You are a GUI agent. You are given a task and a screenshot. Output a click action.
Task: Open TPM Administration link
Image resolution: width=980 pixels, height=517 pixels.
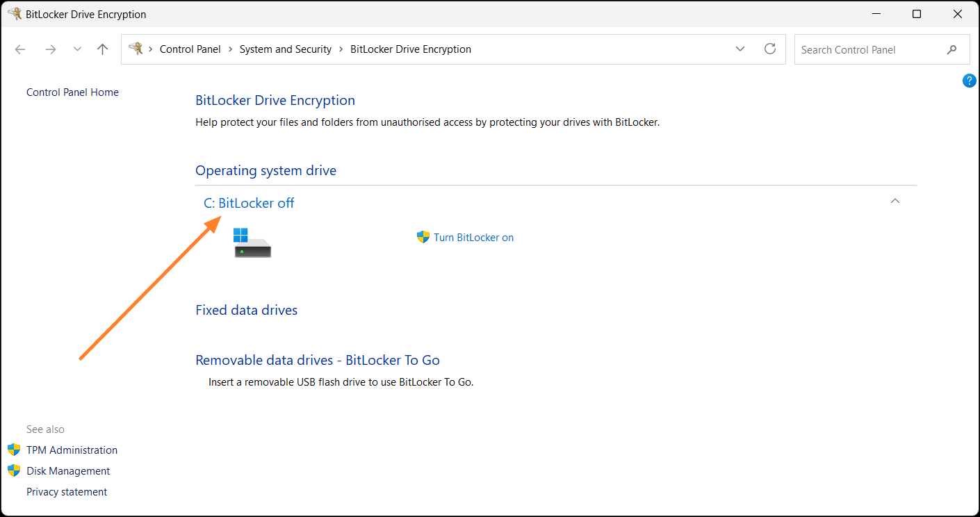pos(72,450)
